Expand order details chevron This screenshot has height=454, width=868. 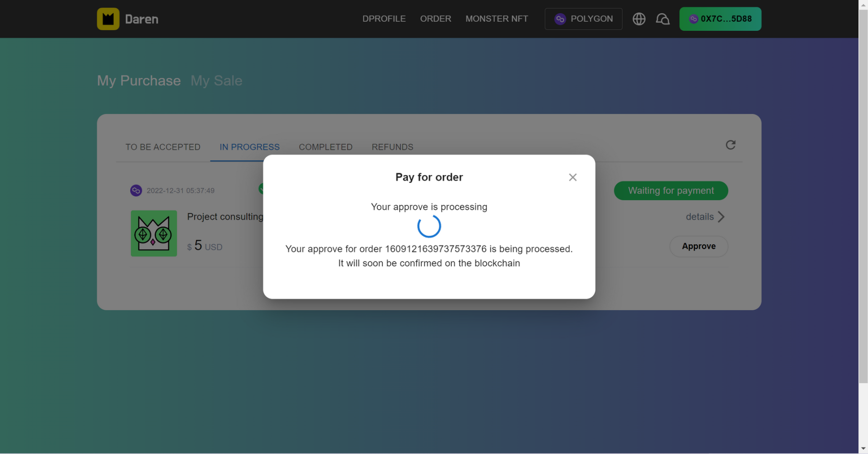[721, 217]
